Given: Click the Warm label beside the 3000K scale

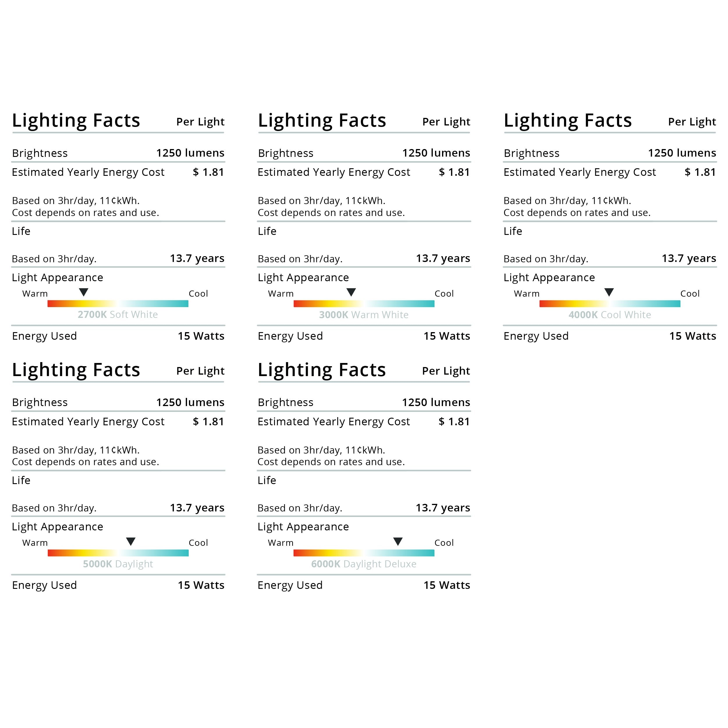Looking at the screenshot, I should tap(281, 294).
